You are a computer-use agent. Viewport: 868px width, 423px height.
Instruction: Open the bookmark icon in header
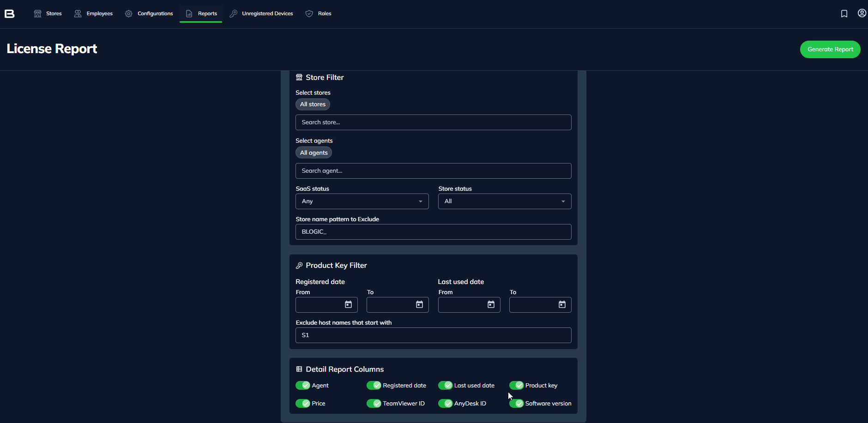pos(844,14)
